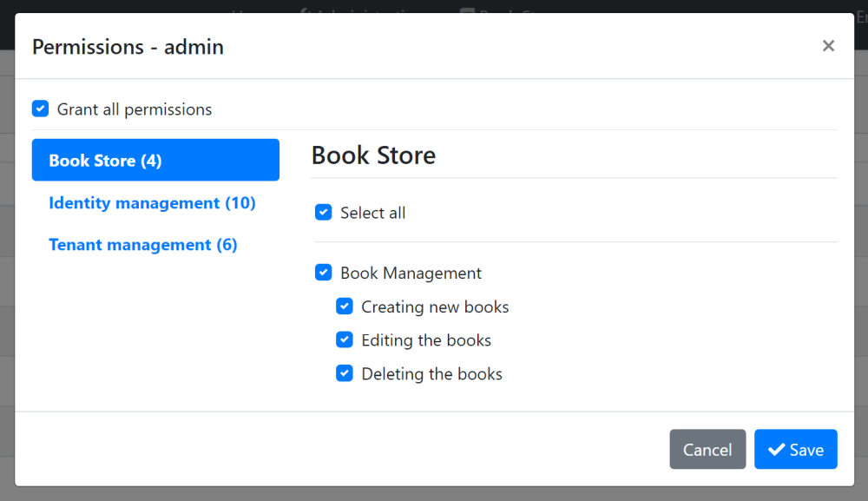The width and height of the screenshot is (868, 501).
Task: Click the Book Store section heading
Action: (x=373, y=155)
